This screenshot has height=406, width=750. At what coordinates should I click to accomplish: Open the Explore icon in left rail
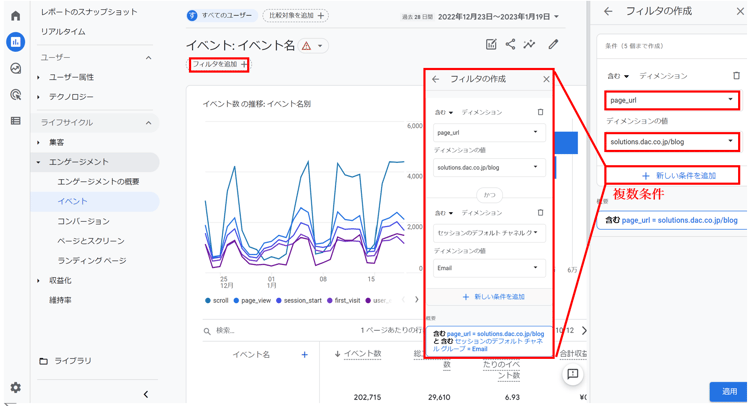click(15, 69)
